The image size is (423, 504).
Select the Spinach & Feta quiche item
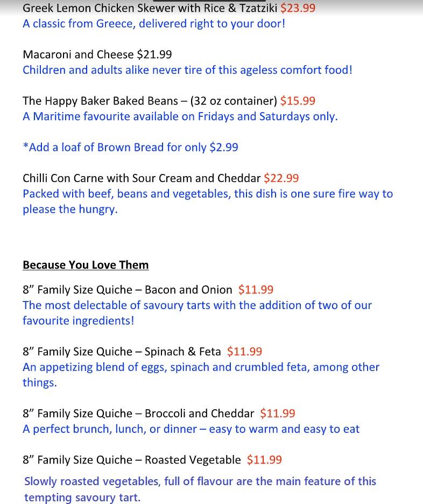(x=122, y=352)
